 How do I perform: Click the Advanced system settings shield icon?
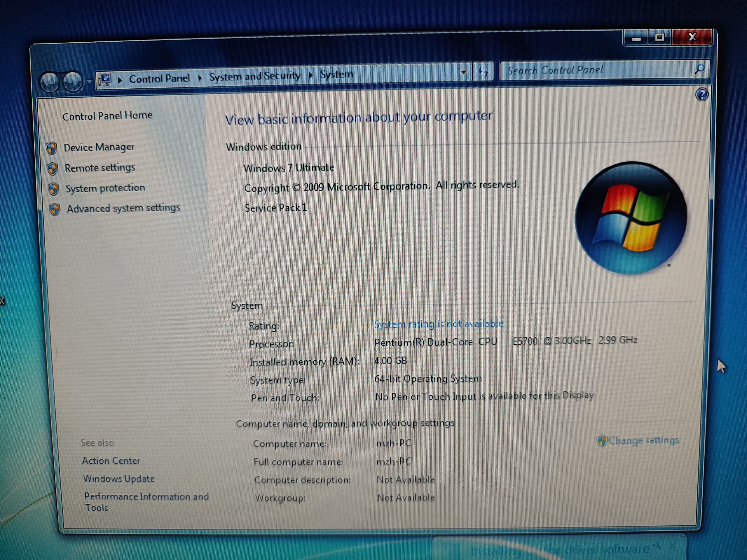pyautogui.click(x=54, y=209)
